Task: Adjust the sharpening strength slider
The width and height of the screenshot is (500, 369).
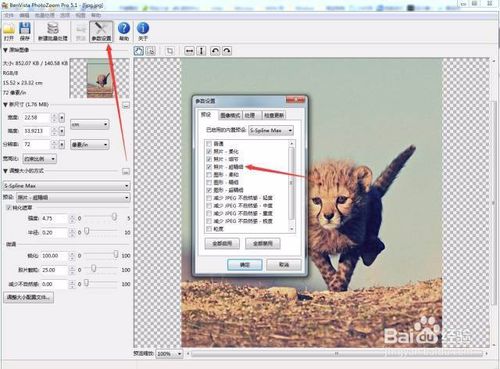Action: click(x=114, y=217)
